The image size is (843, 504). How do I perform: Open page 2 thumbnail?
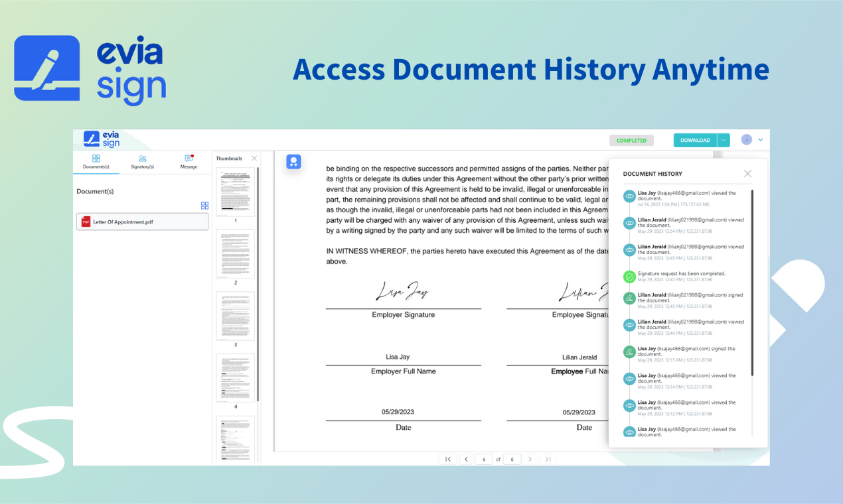(x=235, y=254)
